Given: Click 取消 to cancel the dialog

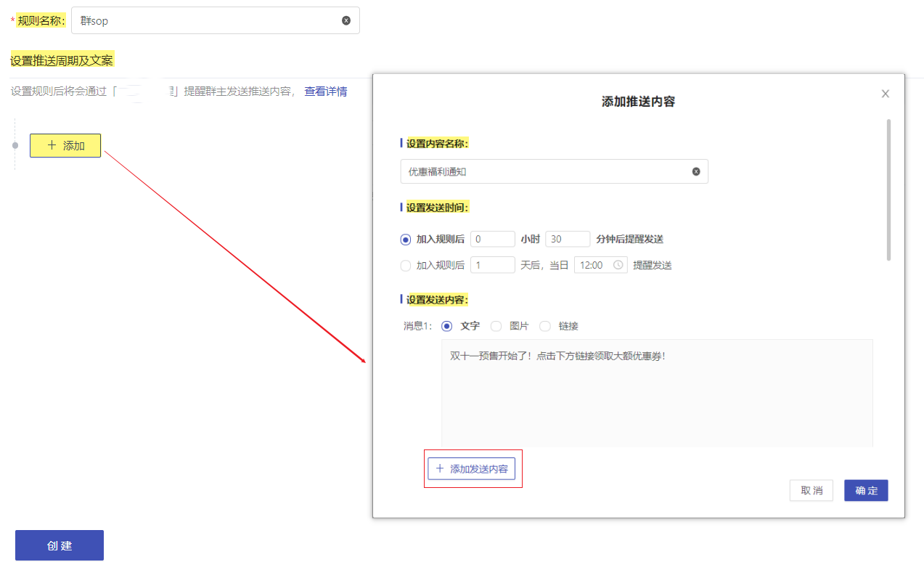Looking at the screenshot, I should point(811,491).
